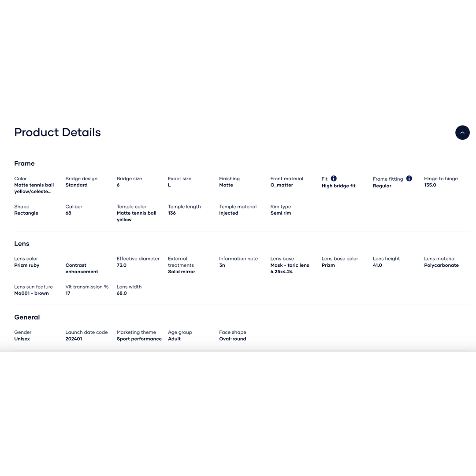Viewport: 476px width, 476px height.
Task: Click the Lens section heading
Action: (22, 243)
